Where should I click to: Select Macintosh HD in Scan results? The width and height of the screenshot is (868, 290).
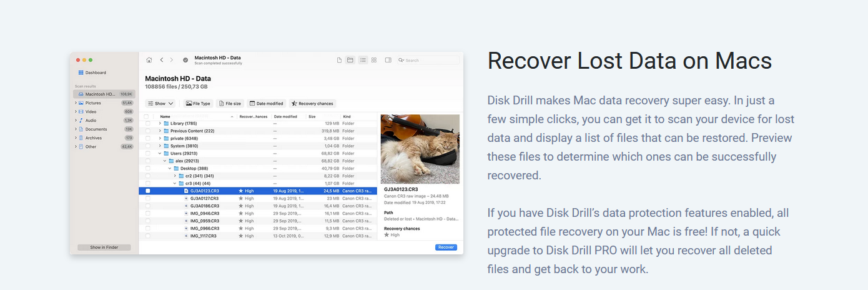[103, 94]
